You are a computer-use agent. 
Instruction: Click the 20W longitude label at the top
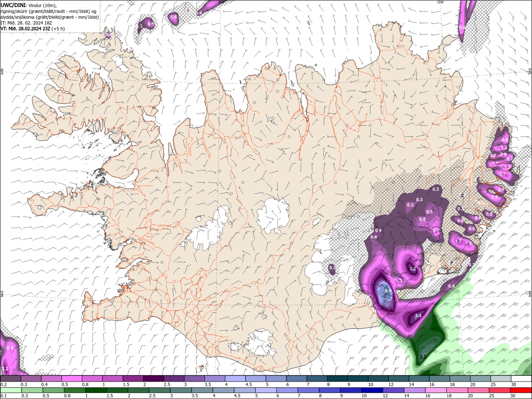tap(221, 2)
